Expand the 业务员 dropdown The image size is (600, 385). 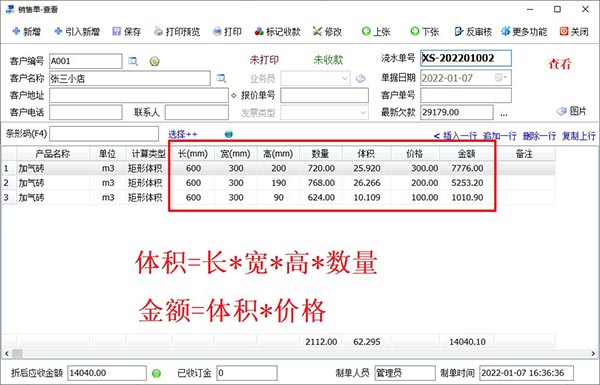(x=345, y=78)
